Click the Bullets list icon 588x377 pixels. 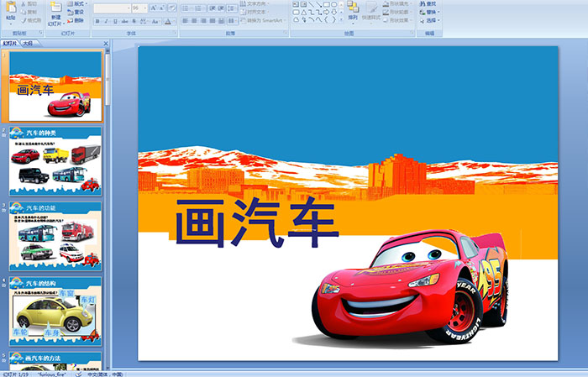pos(186,8)
